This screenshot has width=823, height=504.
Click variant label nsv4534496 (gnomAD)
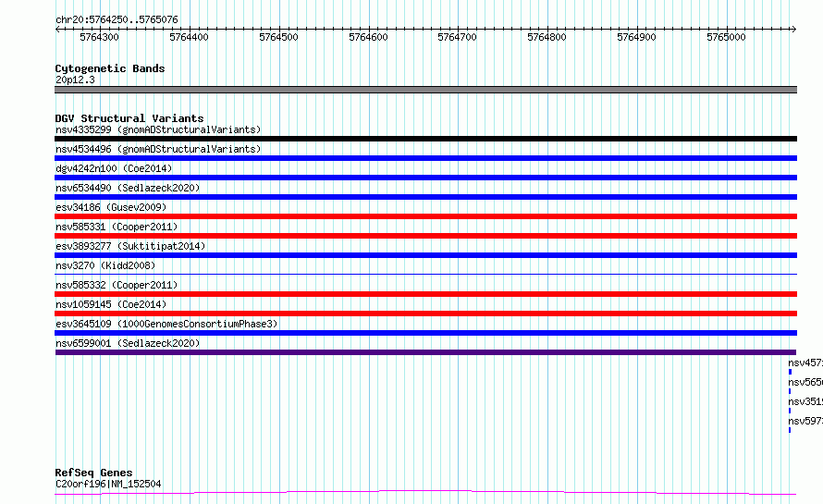pyautogui.click(x=158, y=149)
